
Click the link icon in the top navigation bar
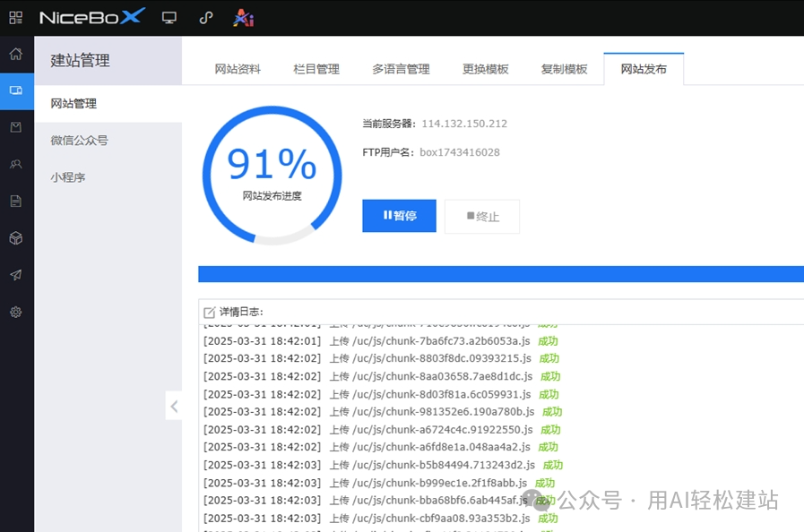tap(205, 17)
